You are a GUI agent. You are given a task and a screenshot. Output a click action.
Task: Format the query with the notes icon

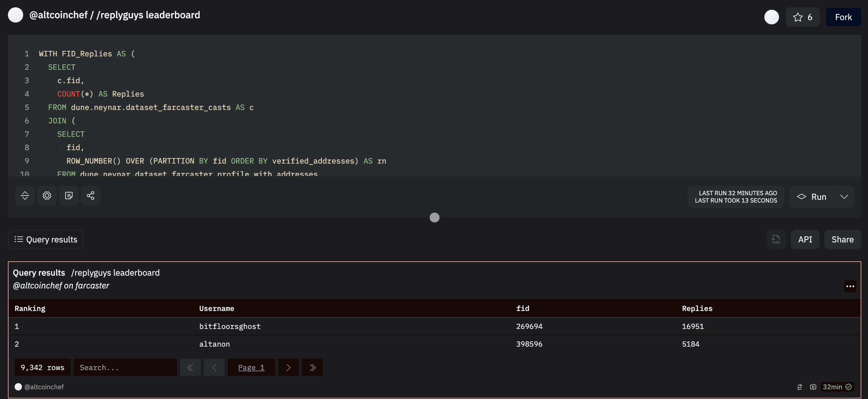click(x=69, y=196)
